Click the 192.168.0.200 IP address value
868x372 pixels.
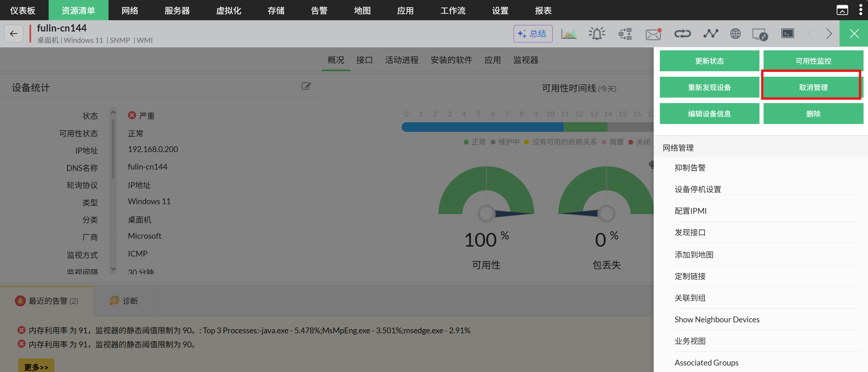pos(153,149)
